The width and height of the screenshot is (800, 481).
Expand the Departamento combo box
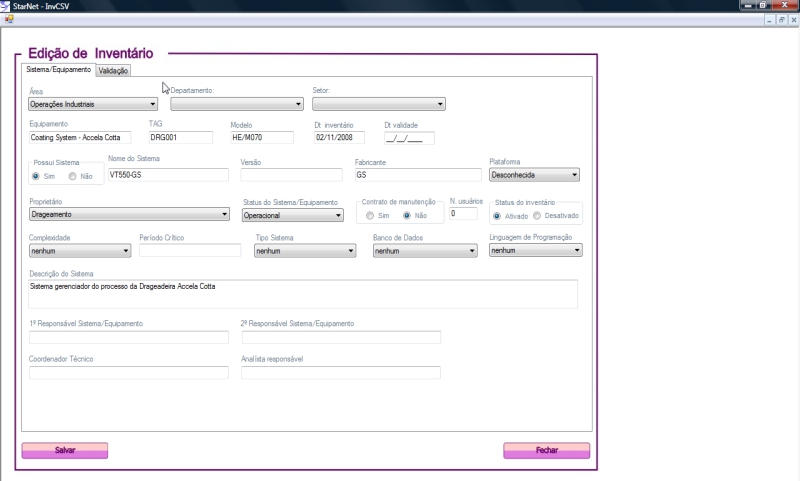(298, 103)
